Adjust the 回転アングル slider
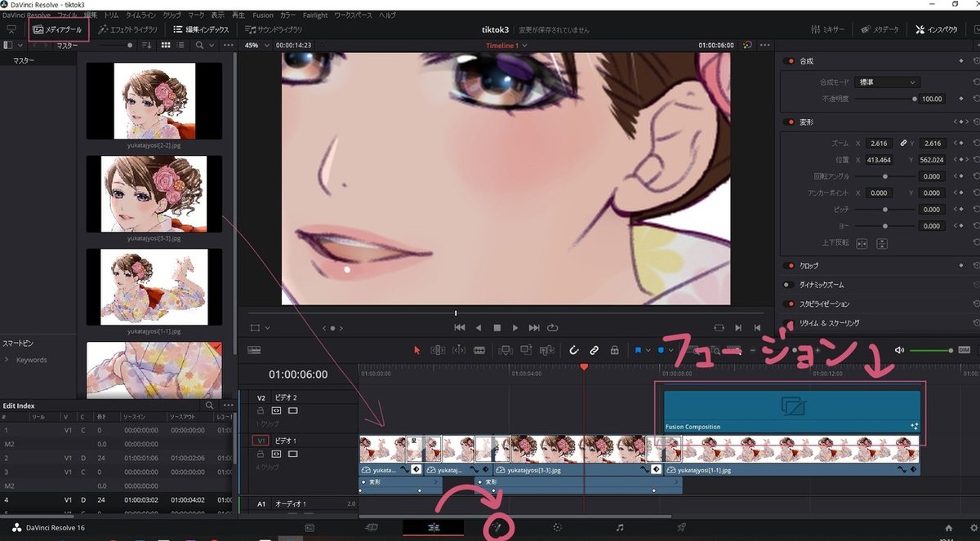 [884, 176]
